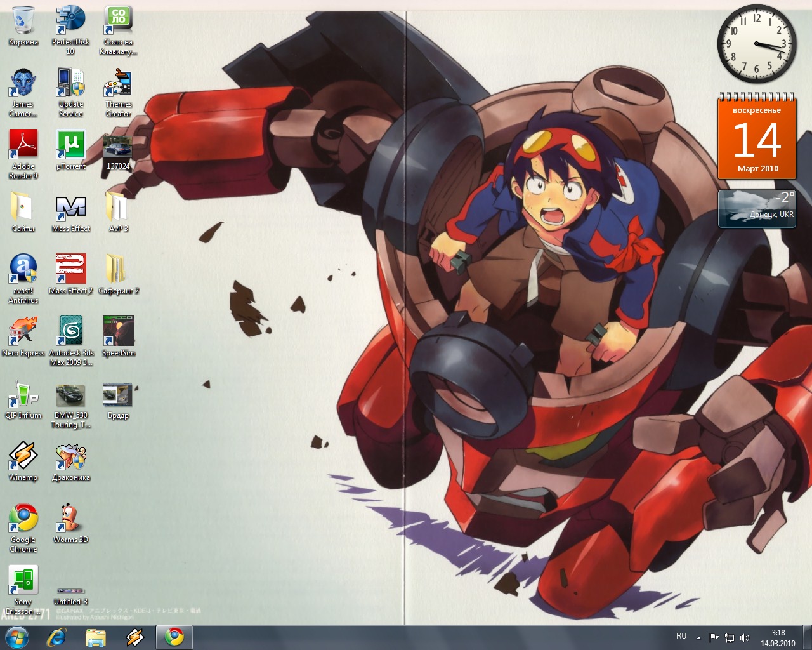Switch to the Chrome taskbar button
Screen dimensions: 812x650
pyautogui.click(x=174, y=637)
